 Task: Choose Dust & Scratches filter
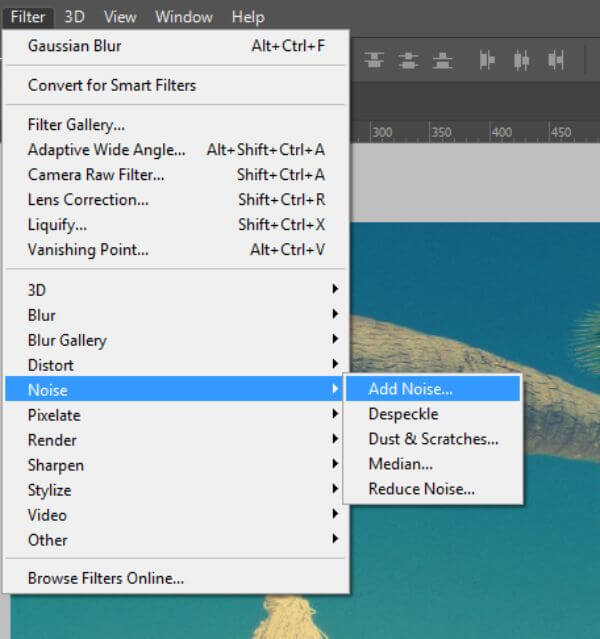coord(433,439)
